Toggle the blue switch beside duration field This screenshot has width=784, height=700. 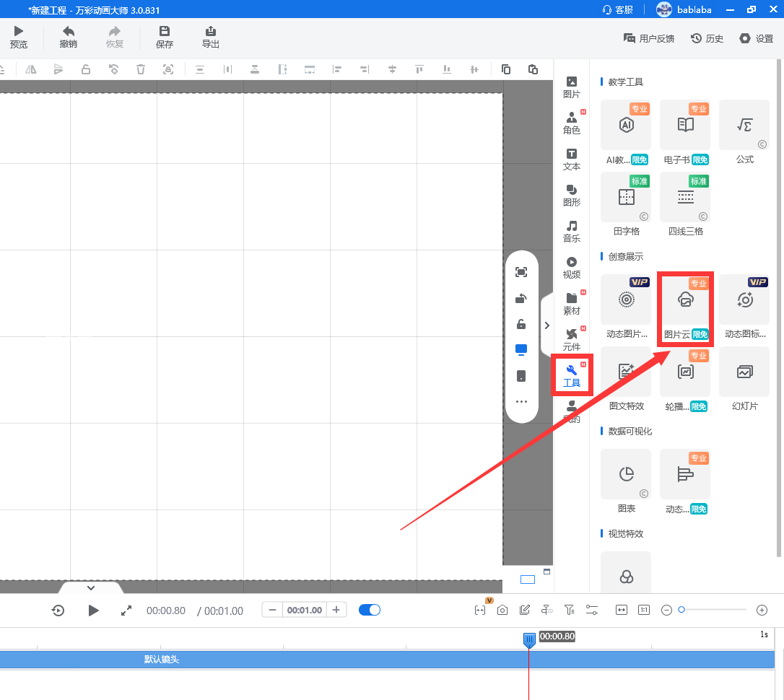click(x=370, y=610)
